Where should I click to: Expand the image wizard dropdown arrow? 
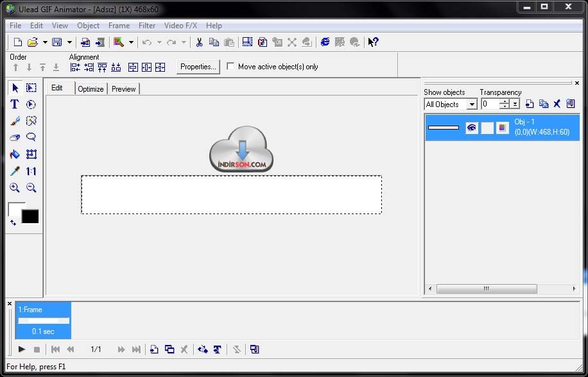pos(131,42)
